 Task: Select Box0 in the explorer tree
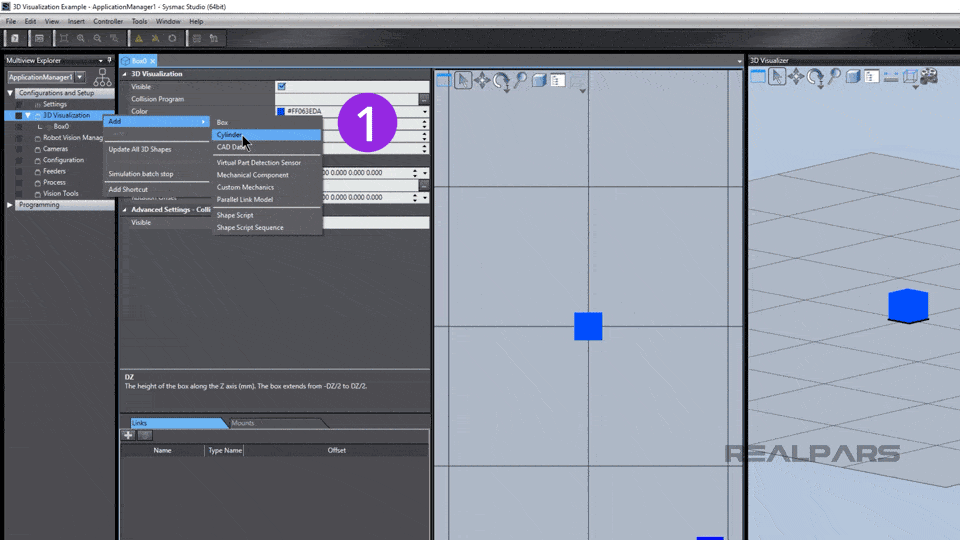click(61, 127)
